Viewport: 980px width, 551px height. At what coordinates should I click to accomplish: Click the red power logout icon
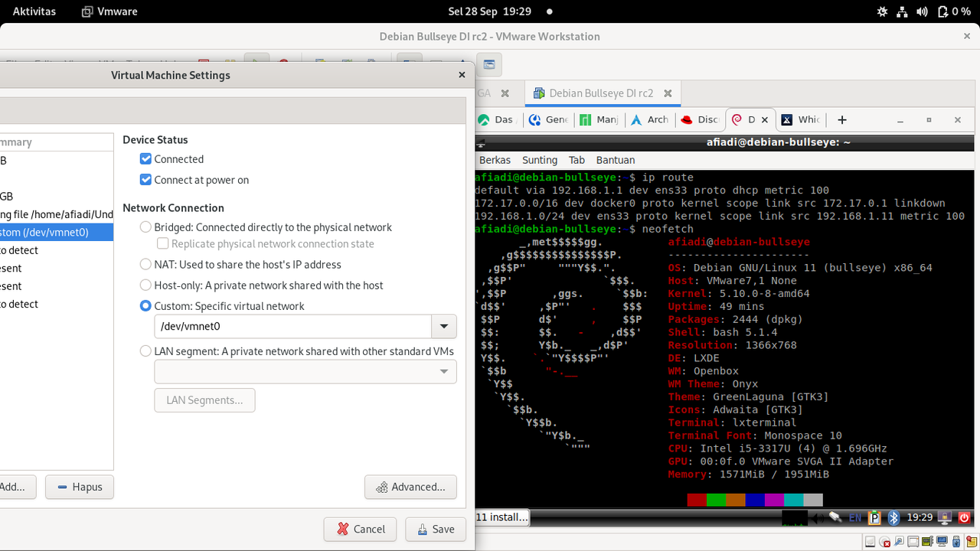964,518
